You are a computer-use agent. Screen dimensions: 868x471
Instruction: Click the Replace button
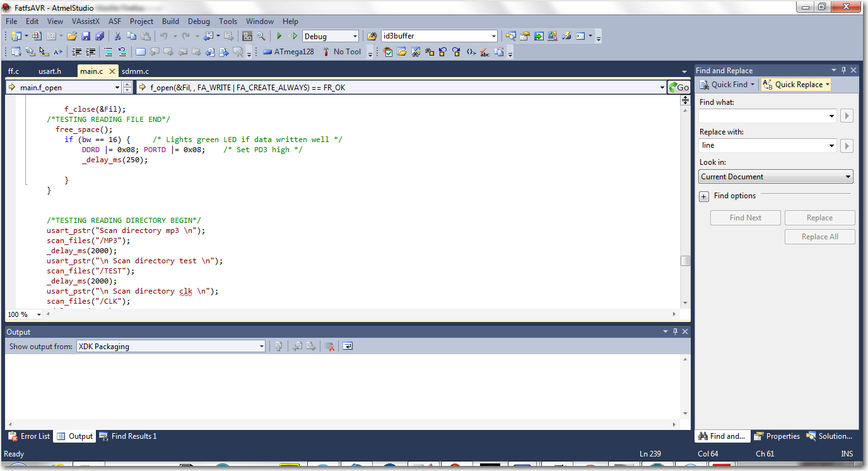819,218
